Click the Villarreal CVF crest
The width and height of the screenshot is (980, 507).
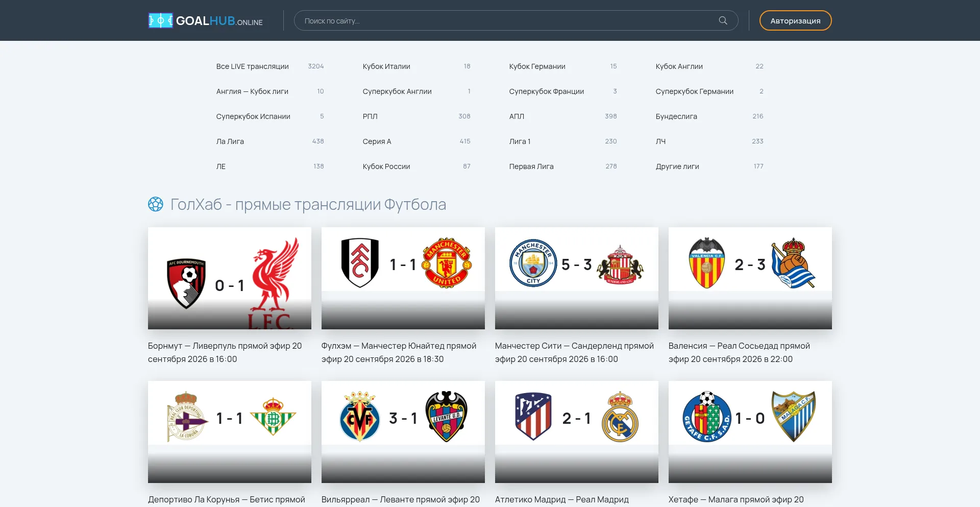[360, 417]
